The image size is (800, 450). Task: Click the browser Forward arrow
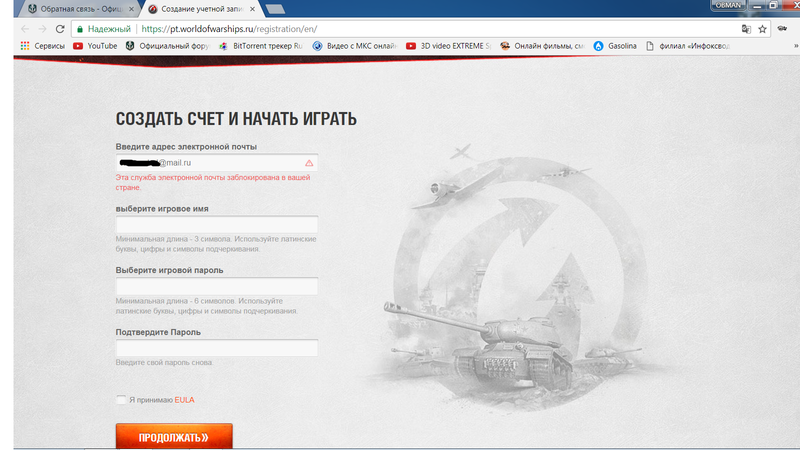point(42,29)
